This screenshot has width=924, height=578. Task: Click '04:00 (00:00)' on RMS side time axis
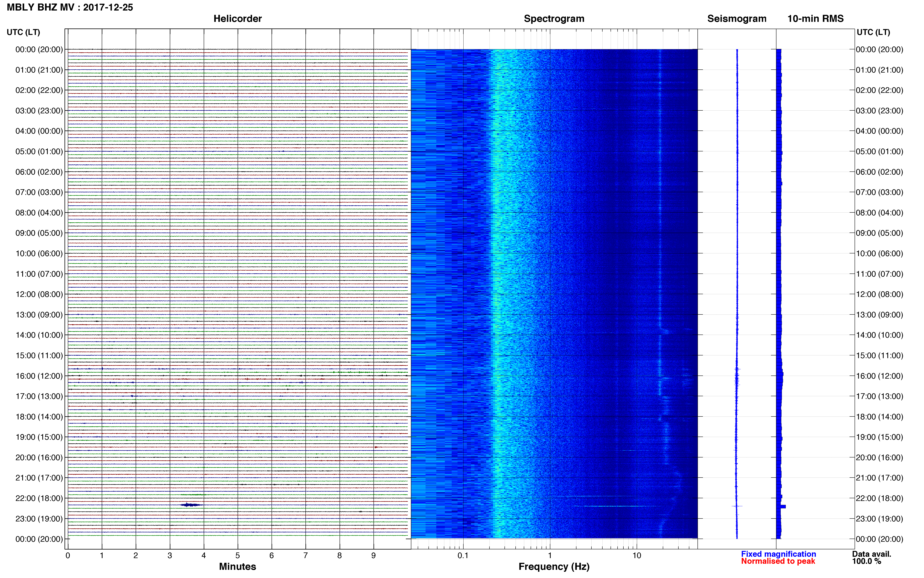click(x=879, y=131)
